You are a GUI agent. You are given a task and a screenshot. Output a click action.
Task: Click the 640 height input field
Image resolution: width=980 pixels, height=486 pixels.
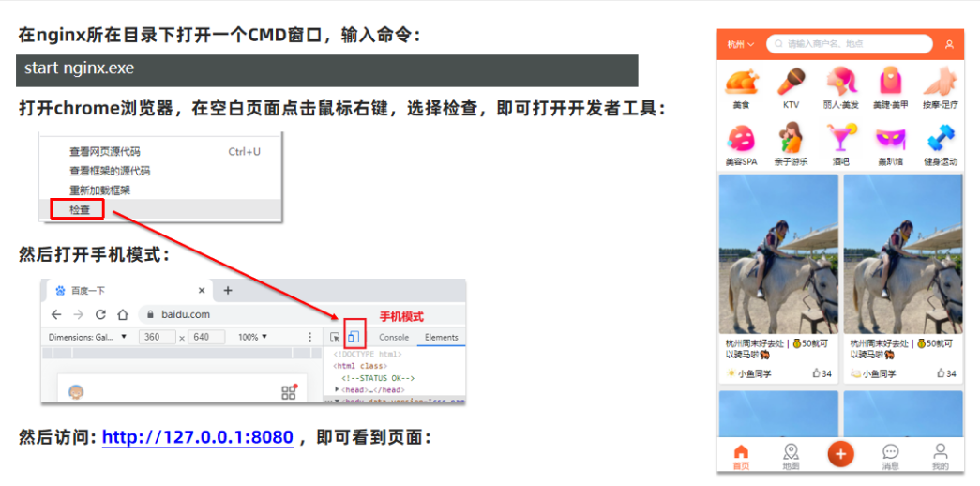205,337
